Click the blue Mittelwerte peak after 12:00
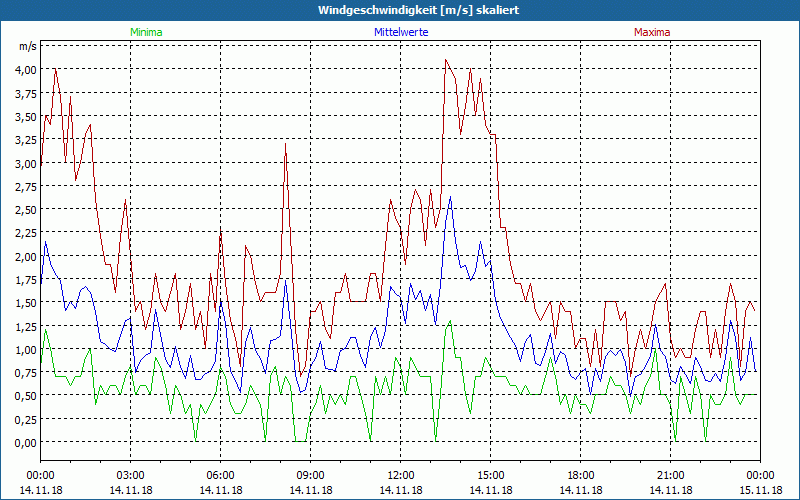Image resolution: width=800 pixels, height=500 pixels. (x=451, y=197)
